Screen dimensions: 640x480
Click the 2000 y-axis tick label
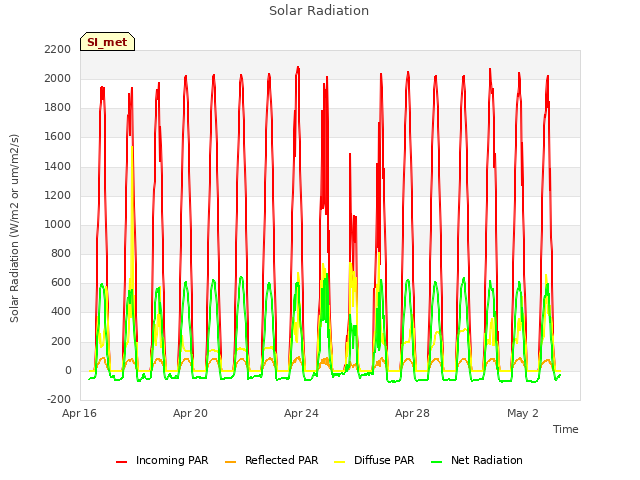coord(58,78)
